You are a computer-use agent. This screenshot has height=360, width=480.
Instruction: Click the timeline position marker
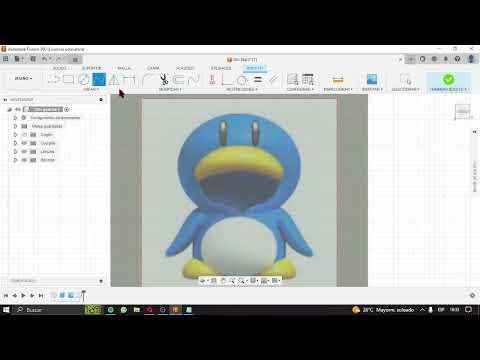click(84, 295)
